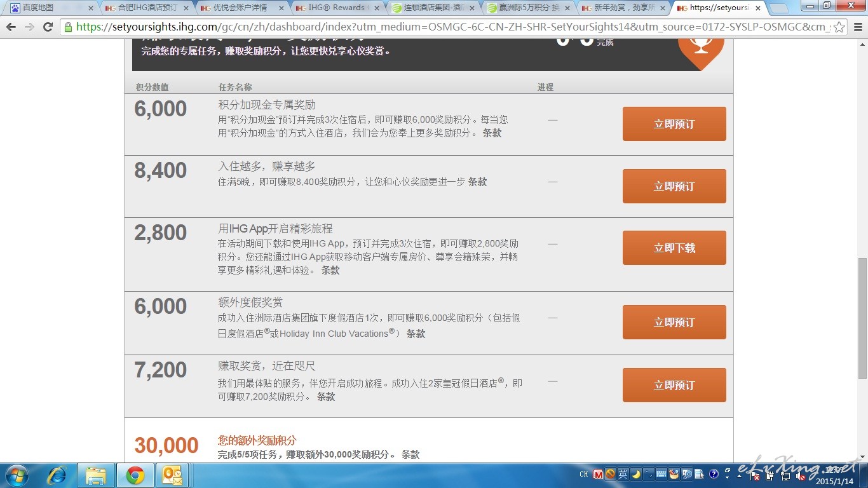This screenshot has width=868, height=488.
Task: Open 条款 link in the 7,200 points row
Action: pyautogui.click(x=326, y=396)
